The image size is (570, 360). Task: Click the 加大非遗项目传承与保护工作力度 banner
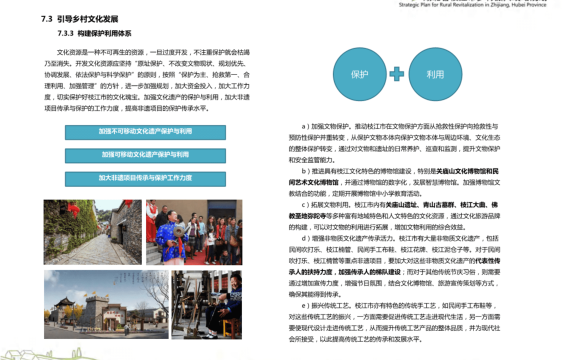(x=145, y=179)
